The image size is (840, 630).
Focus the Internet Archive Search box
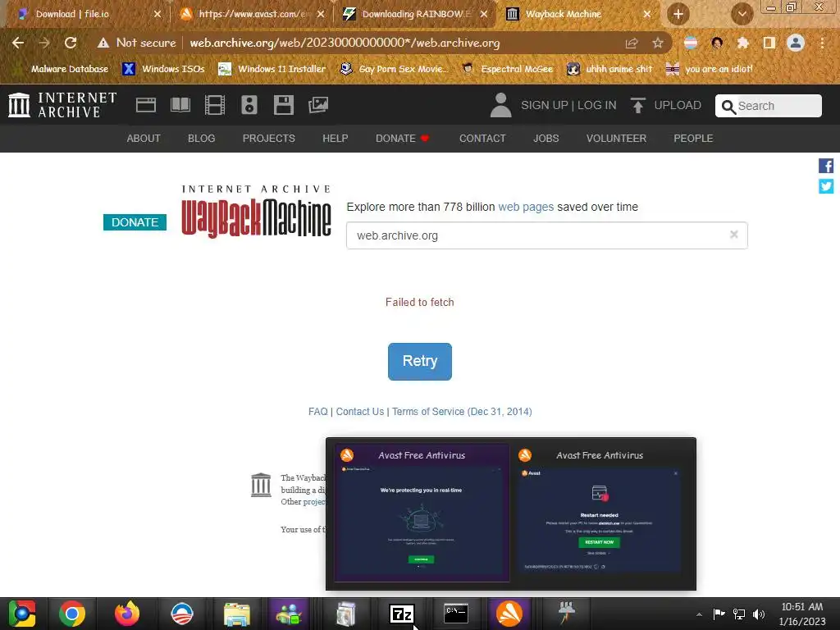pos(768,106)
